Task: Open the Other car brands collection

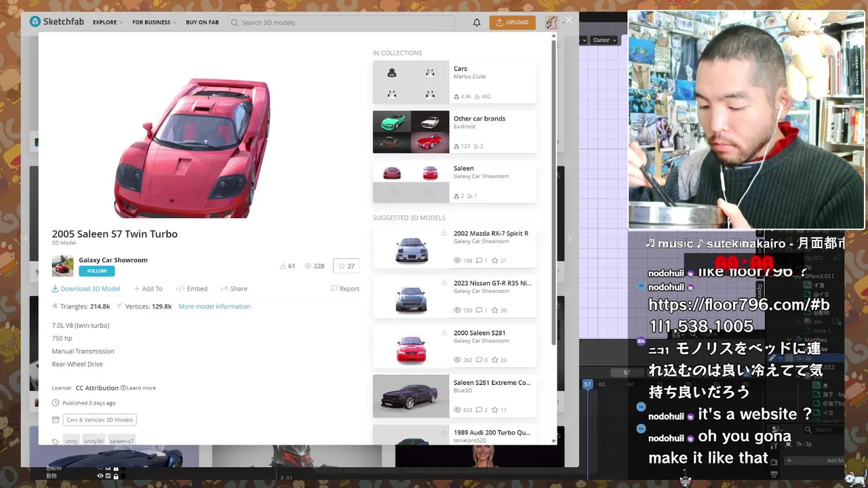Action: coord(454,131)
